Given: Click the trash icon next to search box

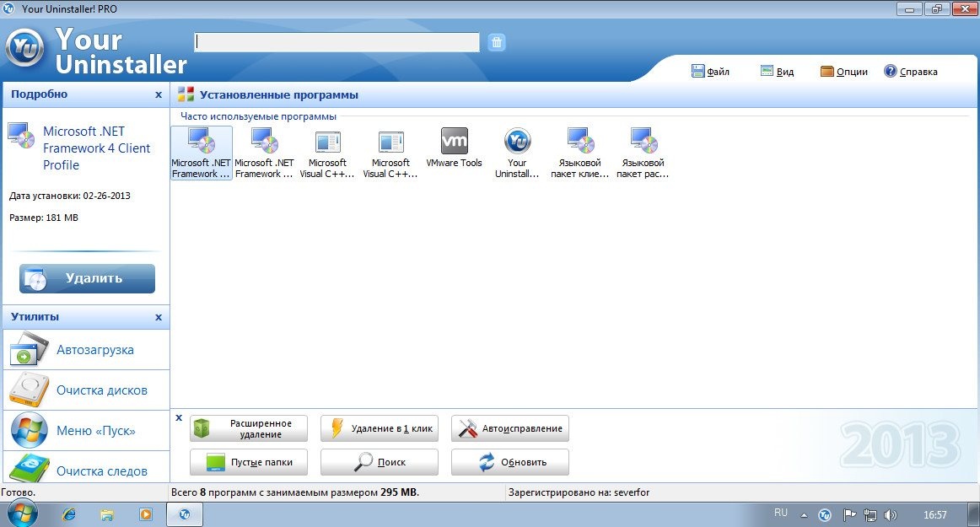Looking at the screenshot, I should [x=496, y=42].
